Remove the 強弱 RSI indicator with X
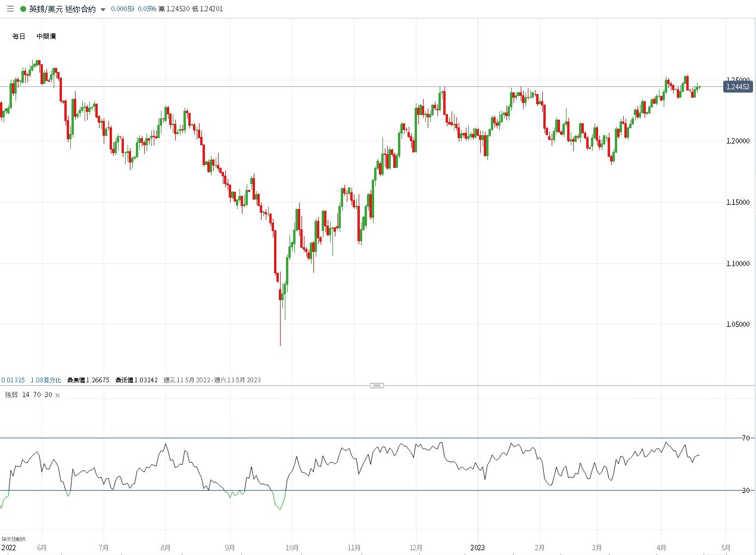Viewport: 756px width, 555px height. (57, 395)
